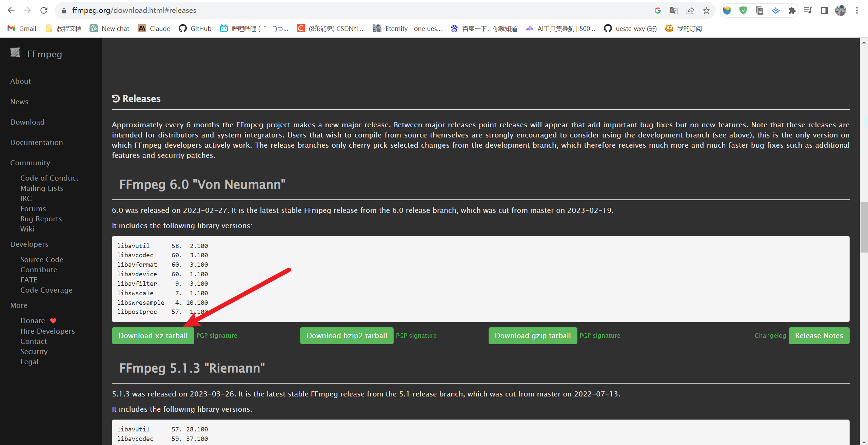Expand the Developers sidebar section
This screenshot has height=445, width=868.
29,244
